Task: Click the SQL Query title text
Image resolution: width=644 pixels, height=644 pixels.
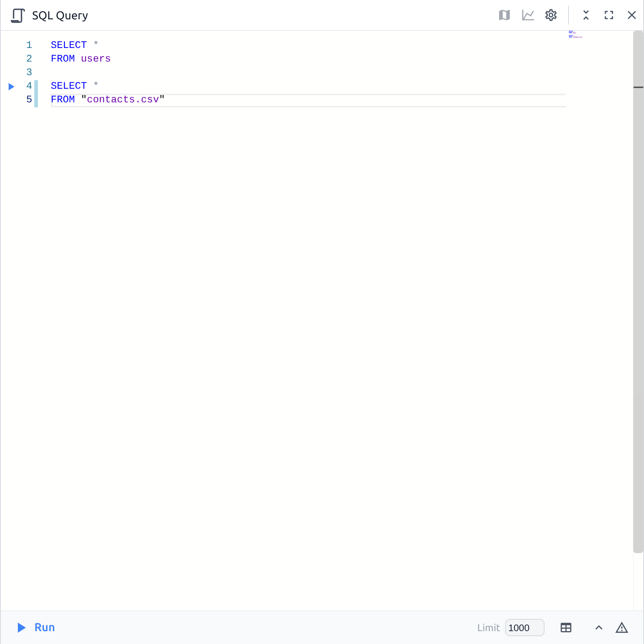Action: point(60,15)
